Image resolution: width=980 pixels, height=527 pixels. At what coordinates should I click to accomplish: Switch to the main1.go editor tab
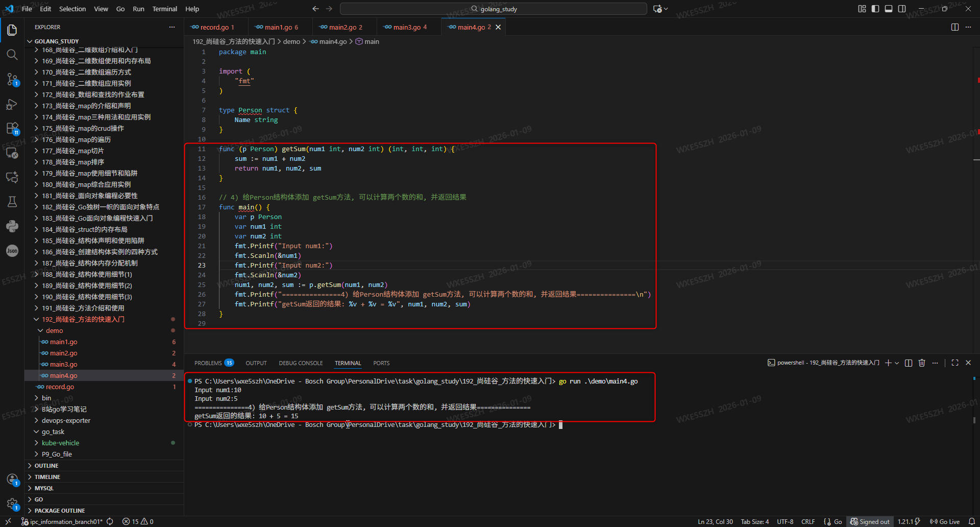pos(281,27)
